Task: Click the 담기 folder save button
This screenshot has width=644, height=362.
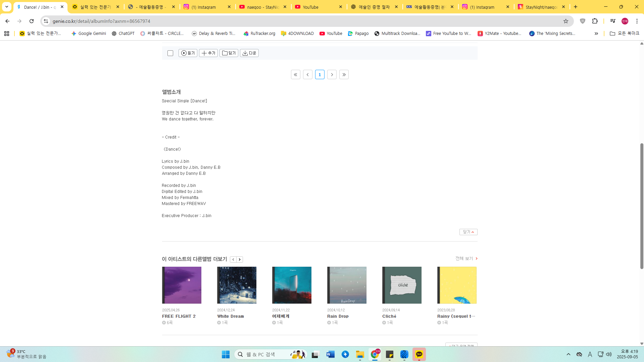Action: click(229, 53)
